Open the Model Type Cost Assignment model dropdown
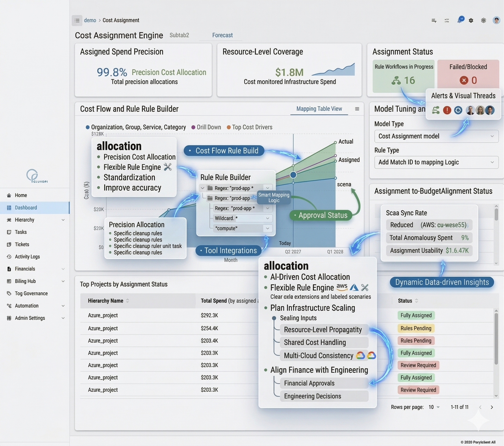 pyautogui.click(x=436, y=136)
